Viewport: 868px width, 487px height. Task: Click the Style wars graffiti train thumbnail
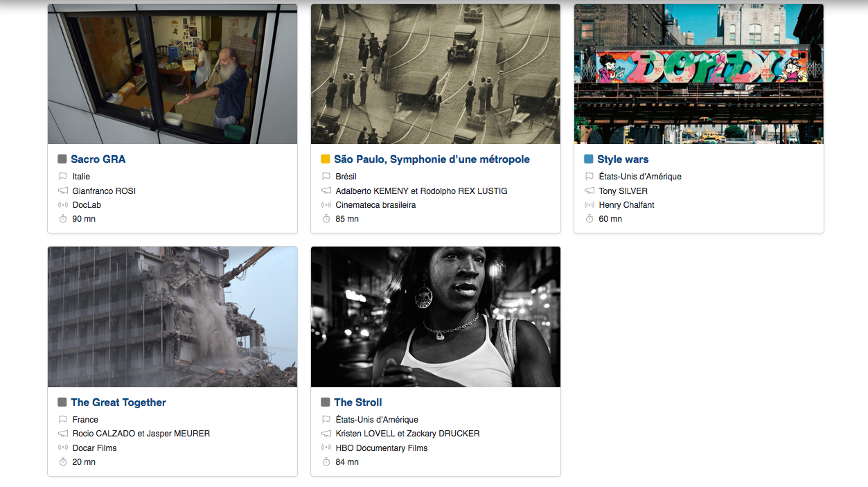[x=699, y=74]
